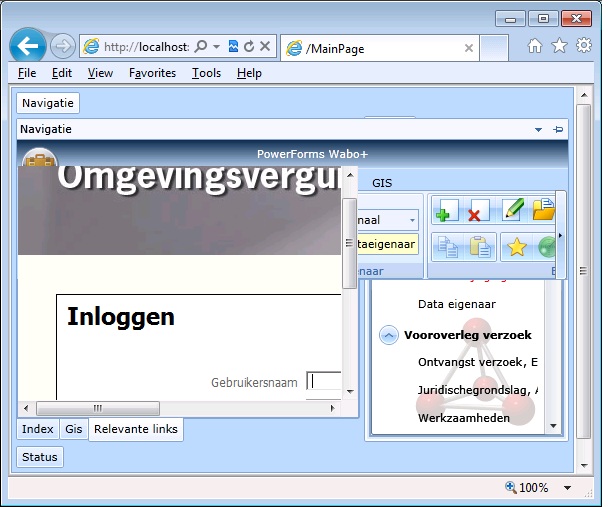Click into the Gebruikersnaam input field

(x=324, y=381)
